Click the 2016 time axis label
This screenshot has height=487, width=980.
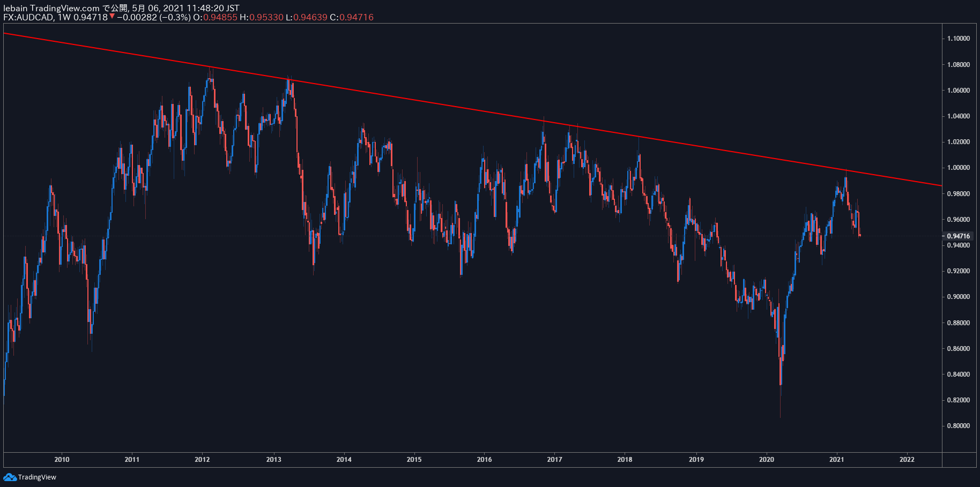tap(484, 459)
